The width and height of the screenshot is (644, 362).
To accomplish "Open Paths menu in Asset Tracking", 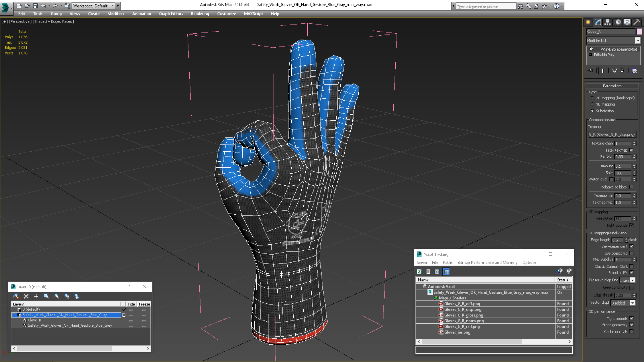I will click(x=447, y=262).
